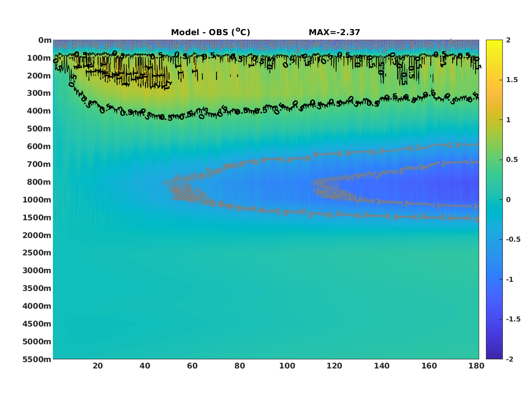Click the y-axis label '600m'
This screenshot has width=532, height=399.
click(x=39, y=146)
